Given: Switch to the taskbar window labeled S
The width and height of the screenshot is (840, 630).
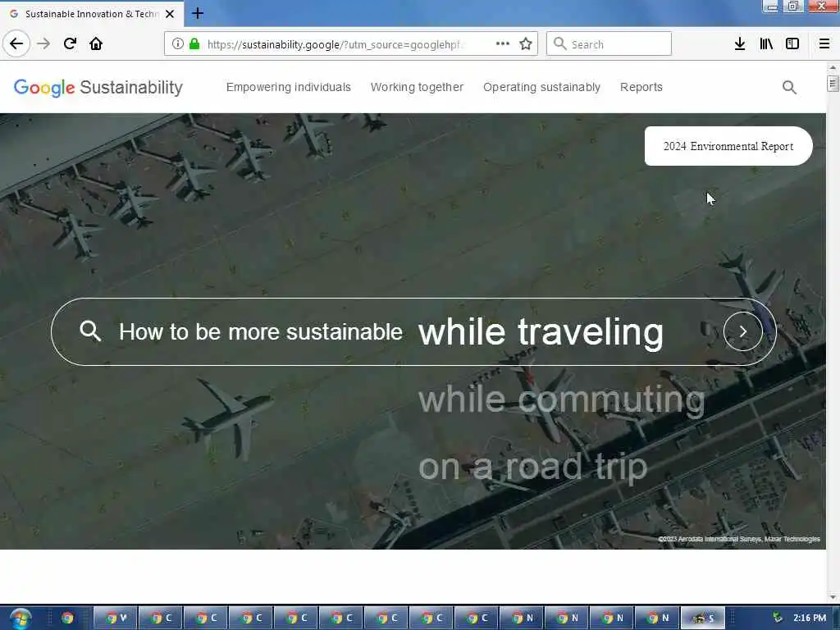Looking at the screenshot, I should (702, 618).
